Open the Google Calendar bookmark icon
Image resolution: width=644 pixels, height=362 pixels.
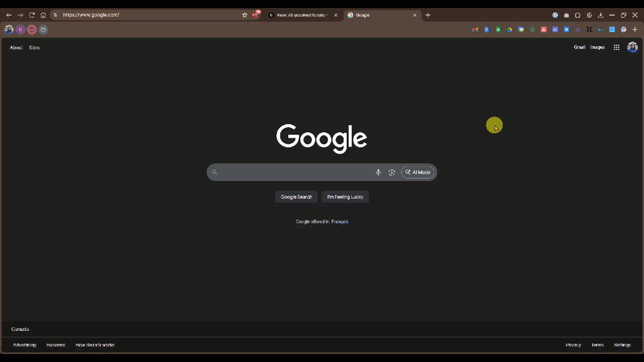(521, 30)
